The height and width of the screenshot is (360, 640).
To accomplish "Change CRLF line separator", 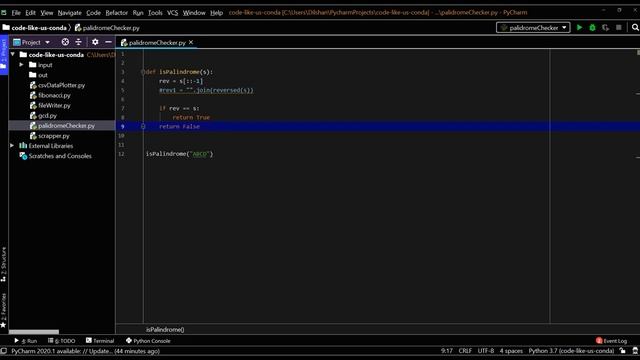I will coord(465,351).
